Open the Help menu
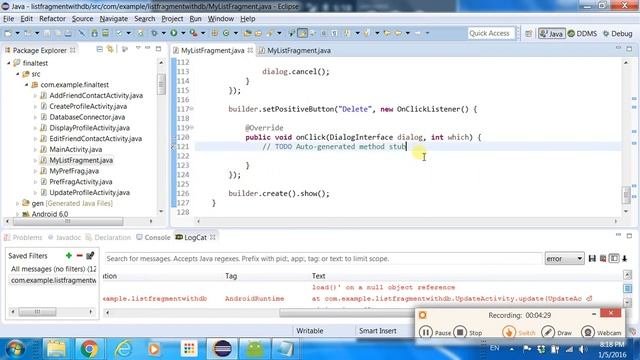 coord(247,19)
